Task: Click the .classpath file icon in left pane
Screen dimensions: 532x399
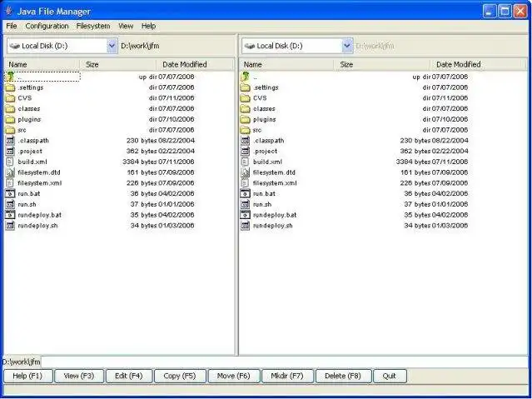Action: (10, 141)
